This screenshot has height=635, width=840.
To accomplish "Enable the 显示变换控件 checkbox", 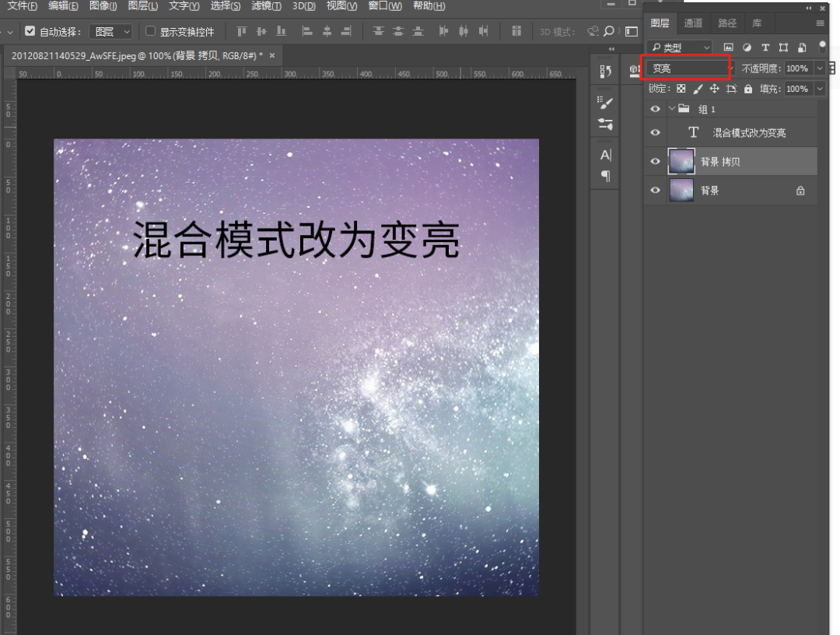I will tap(151, 32).
